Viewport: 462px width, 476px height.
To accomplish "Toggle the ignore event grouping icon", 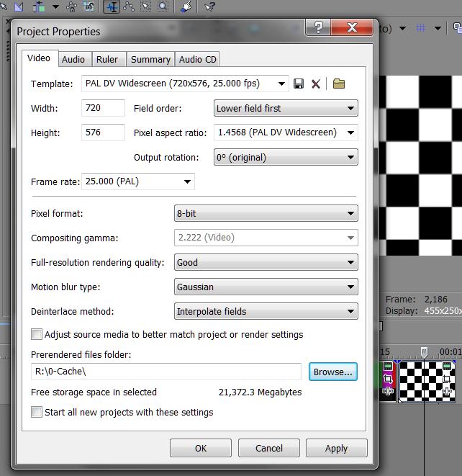I will (x=89, y=6).
